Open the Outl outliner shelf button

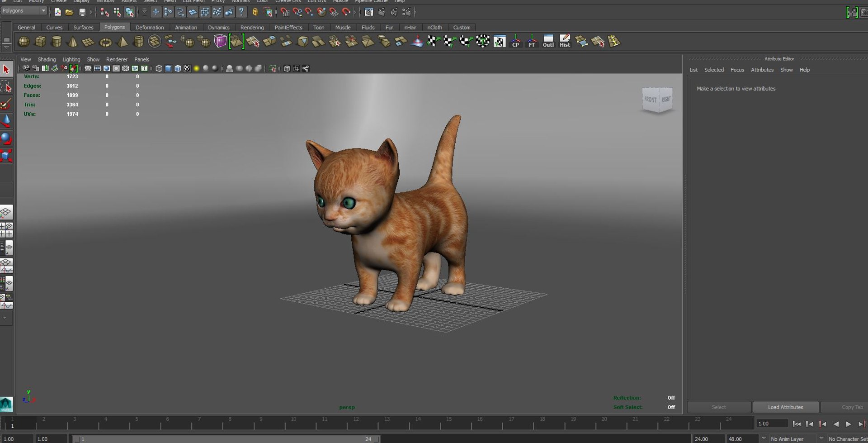[548, 41]
